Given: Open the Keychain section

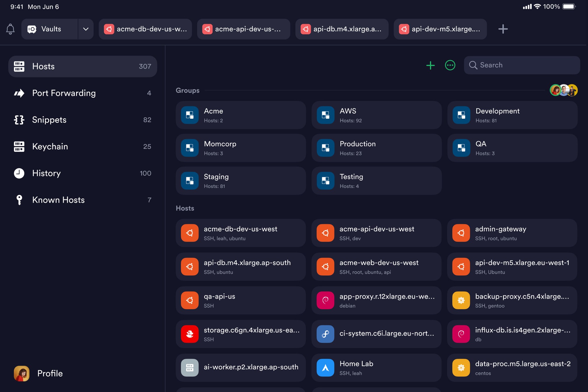Looking at the screenshot, I should click(50, 146).
